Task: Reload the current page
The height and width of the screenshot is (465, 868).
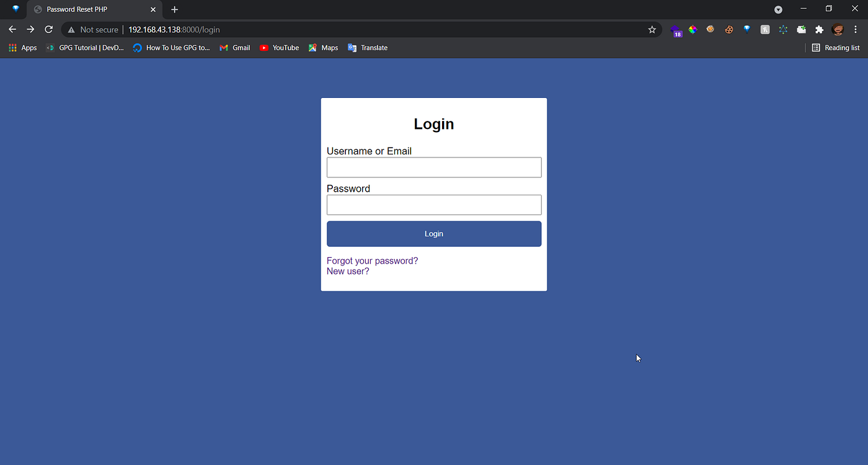Action: tap(48, 29)
